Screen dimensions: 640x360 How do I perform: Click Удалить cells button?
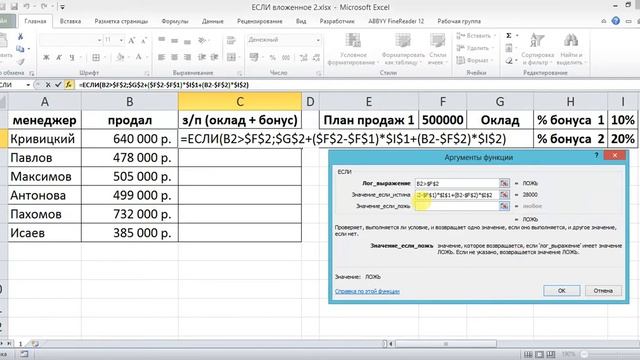click(476, 48)
